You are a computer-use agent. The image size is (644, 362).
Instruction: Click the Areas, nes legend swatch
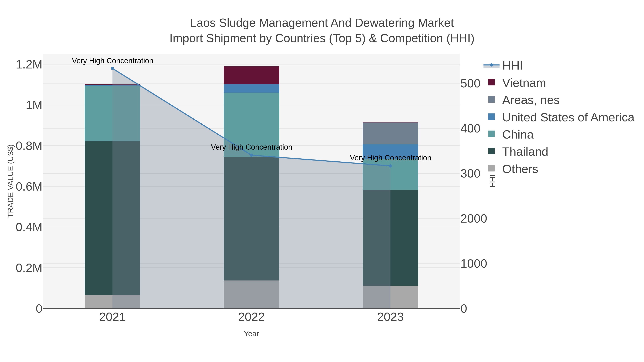[492, 99]
